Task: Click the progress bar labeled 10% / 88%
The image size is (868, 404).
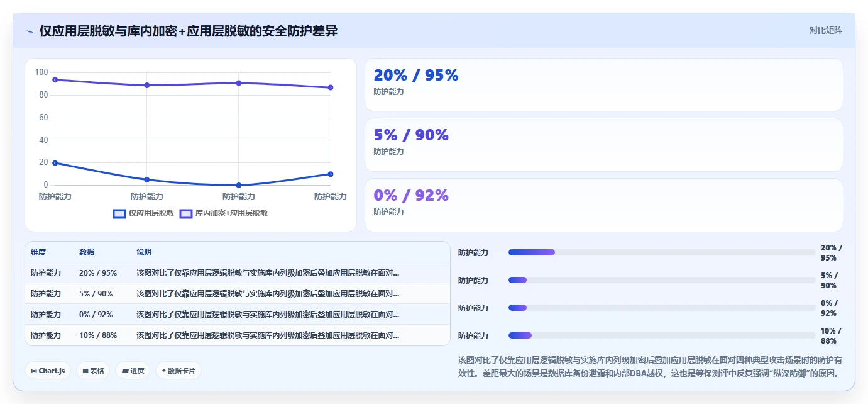Action: (x=662, y=335)
